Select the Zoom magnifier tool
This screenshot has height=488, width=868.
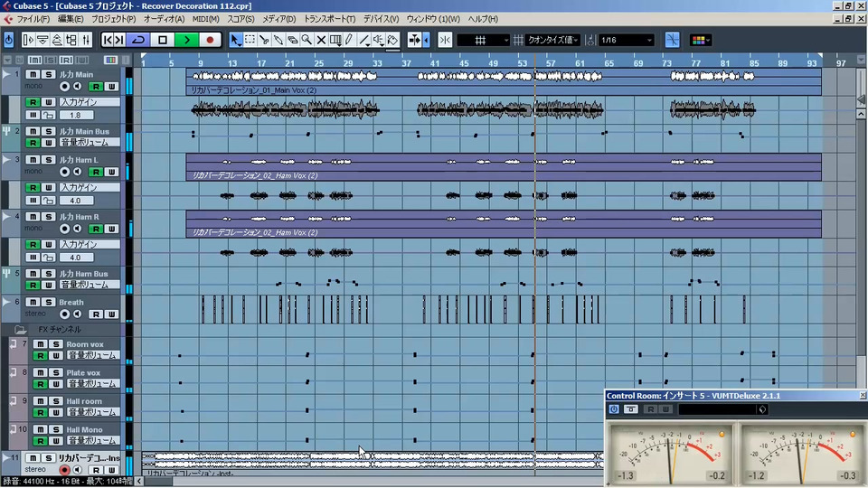pyautogui.click(x=307, y=40)
